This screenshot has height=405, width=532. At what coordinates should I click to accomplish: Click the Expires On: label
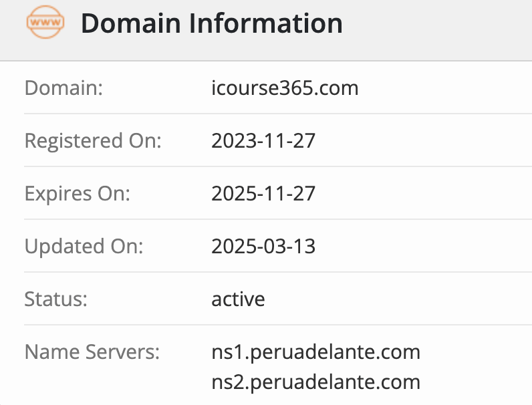[x=77, y=194]
